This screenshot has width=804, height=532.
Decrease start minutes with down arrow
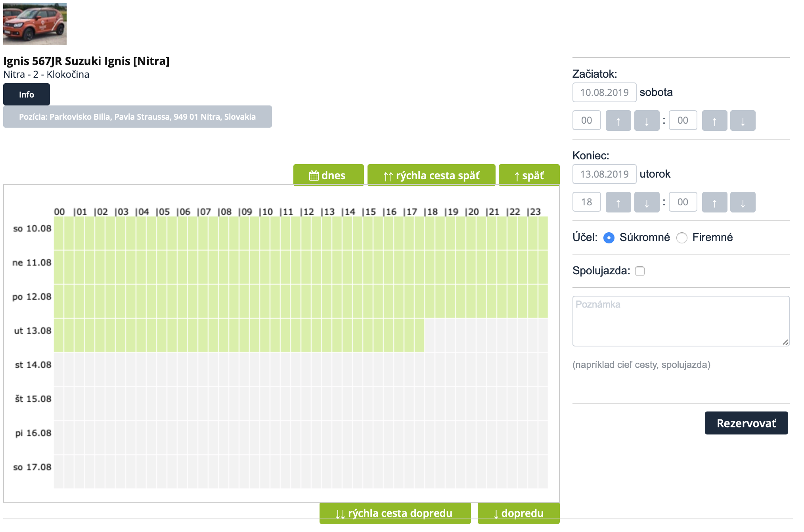click(x=743, y=121)
